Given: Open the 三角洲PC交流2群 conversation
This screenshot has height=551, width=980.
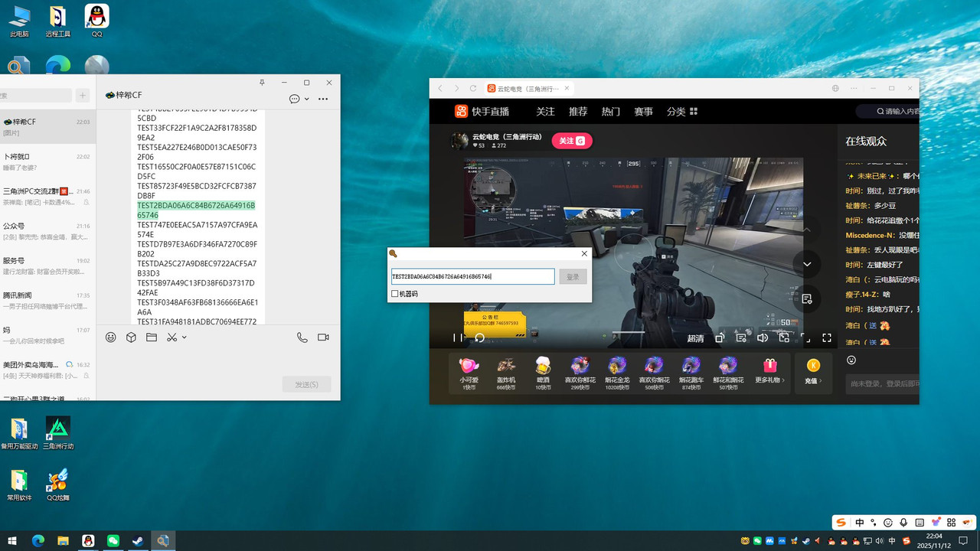Looking at the screenshot, I should tap(47, 196).
